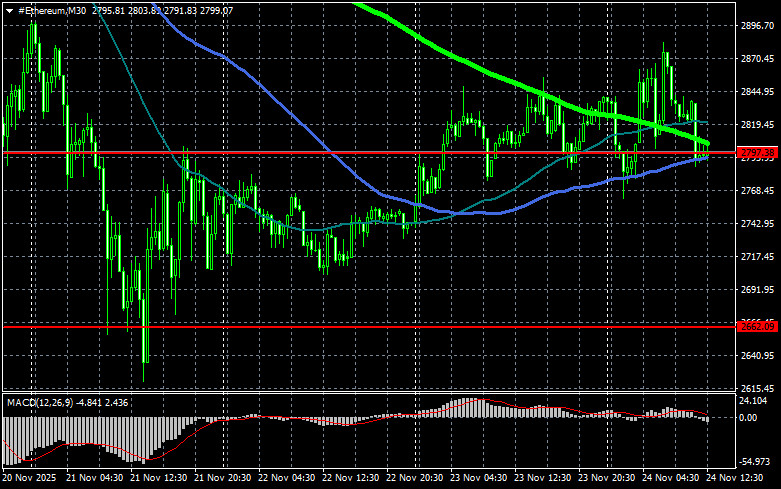
Task: Open the chart menu triangle beside #Ethereum
Action: coord(9,11)
